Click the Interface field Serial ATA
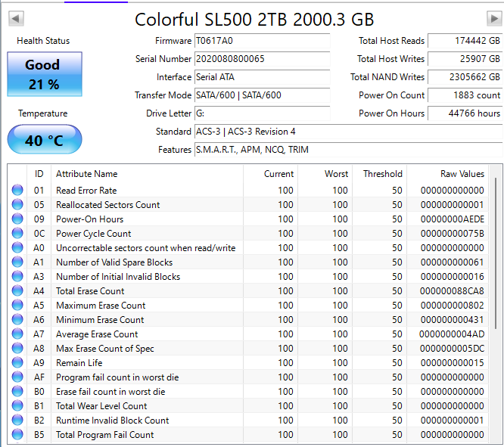The height and width of the screenshot is (447, 504). pos(263,77)
